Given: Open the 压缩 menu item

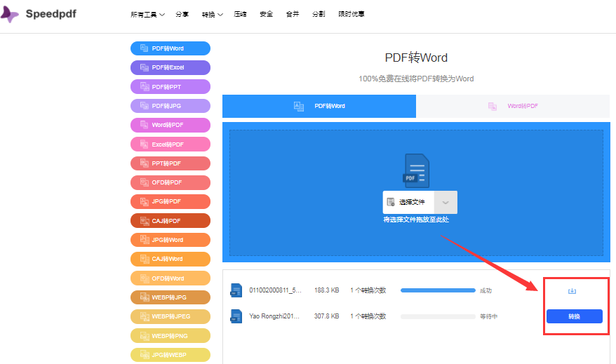Looking at the screenshot, I should pos(240,14).
